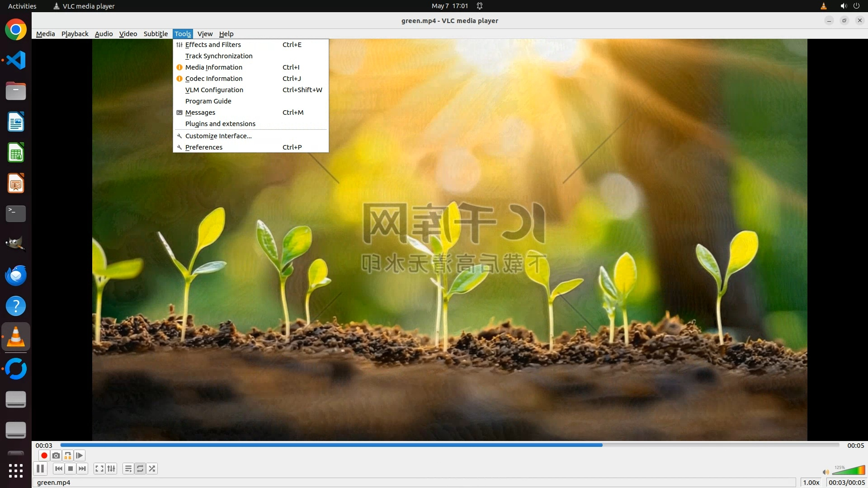Go to previous media
Image resolution: width=868 pixels, height=488 pixels.
click(x=58, y=469)
